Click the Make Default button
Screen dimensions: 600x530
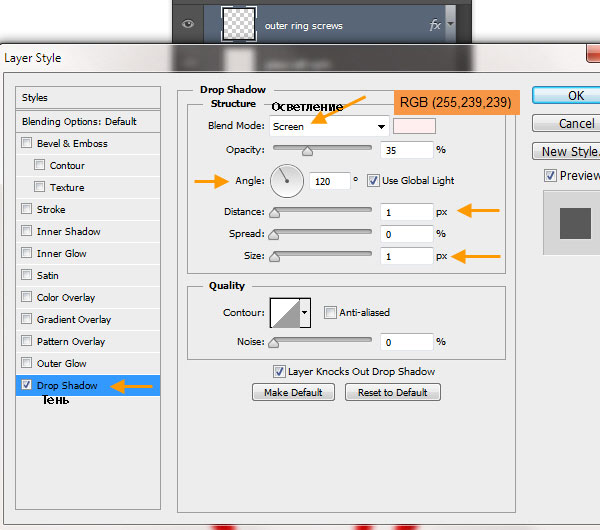point(293,392)
